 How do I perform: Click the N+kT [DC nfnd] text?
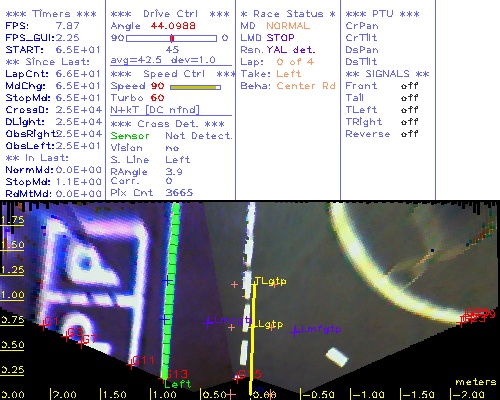pyautogui.click(x=155, y=110)
